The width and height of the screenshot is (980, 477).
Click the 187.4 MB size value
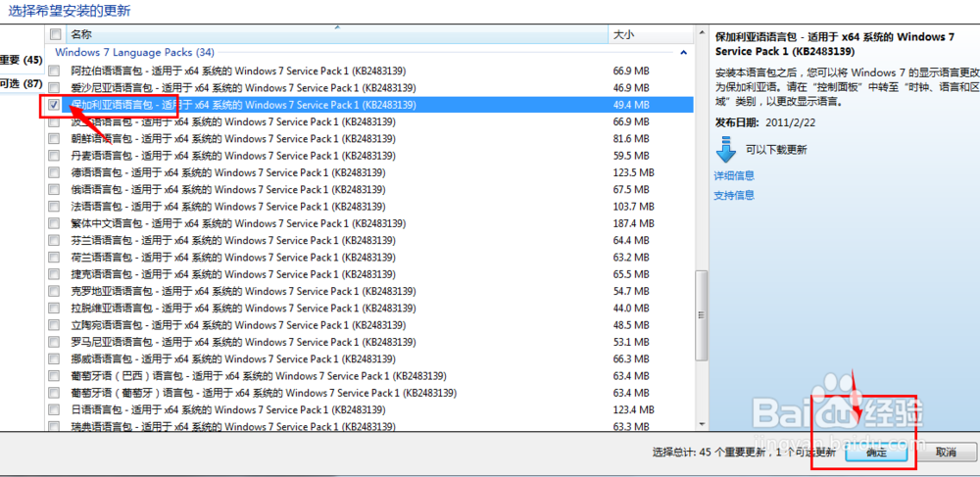[634, 223]
